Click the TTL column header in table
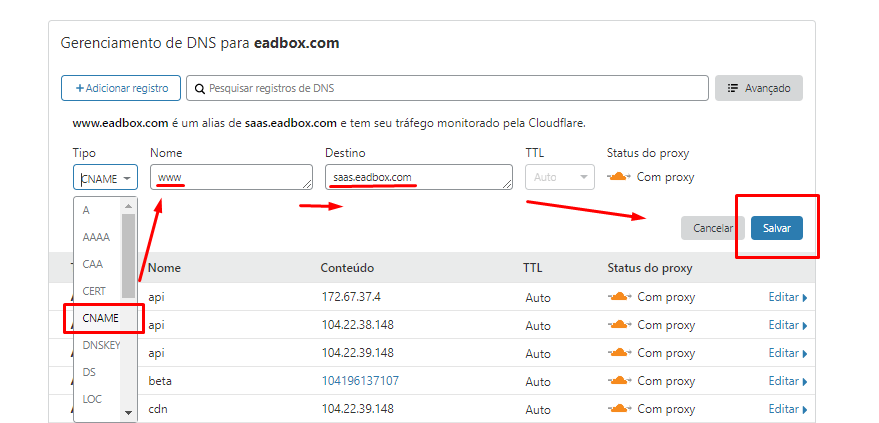 pos(533,268)
